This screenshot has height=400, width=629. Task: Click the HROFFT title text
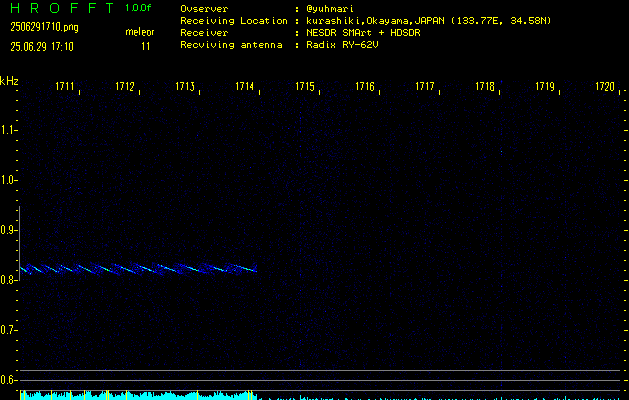pos(62,8)
